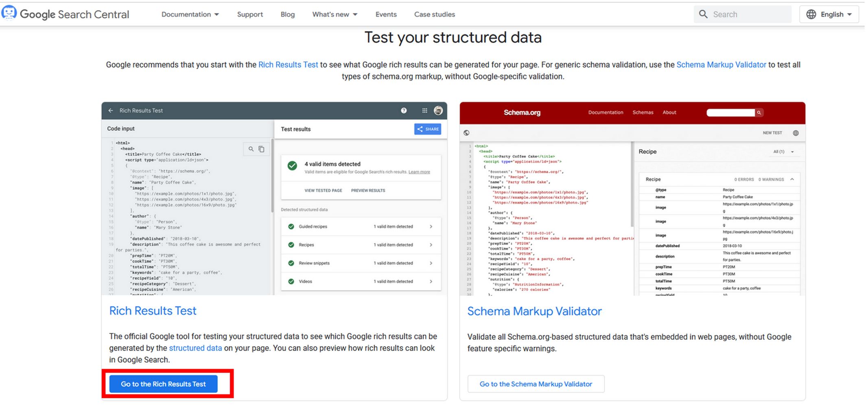Viewport: 868px width, 407px height.
Task: Click the validator code pane scrollbar
Action: point(632,185)
